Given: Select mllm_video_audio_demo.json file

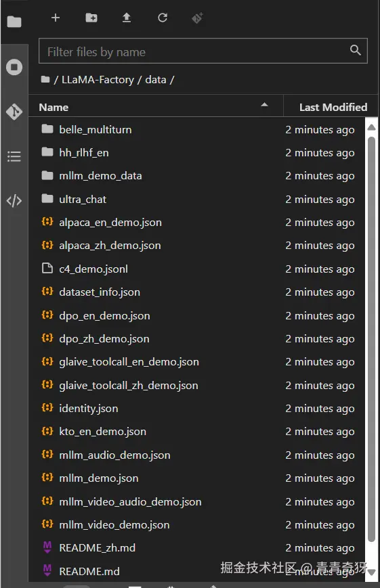Looking at the screenshot, I should (x=196, y=502).
